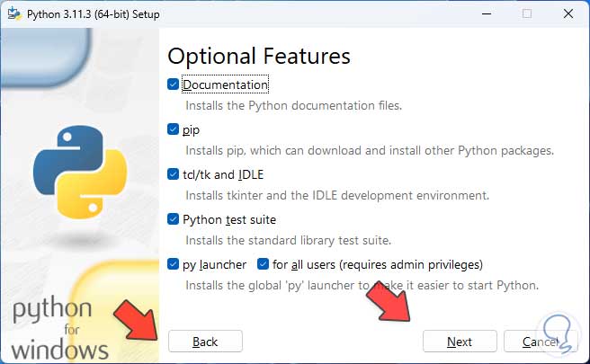Toggle the pip checkbox
Screen dimensions: 590x364
(174, 129)
